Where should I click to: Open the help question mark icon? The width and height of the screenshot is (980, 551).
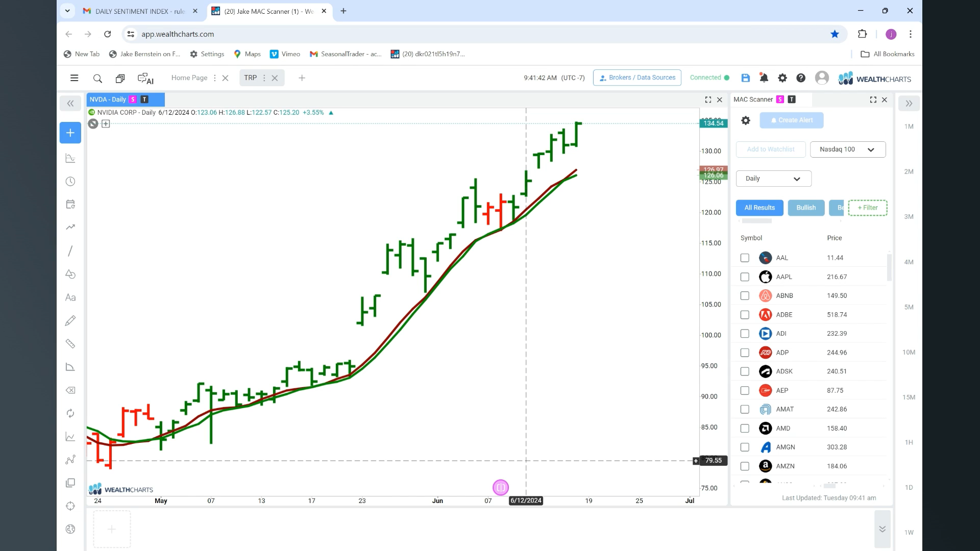pyautogui.click(x=801, y=78)
